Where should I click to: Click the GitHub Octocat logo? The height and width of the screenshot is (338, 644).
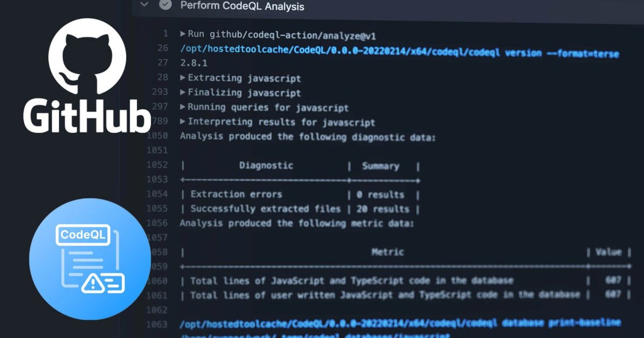87,56
